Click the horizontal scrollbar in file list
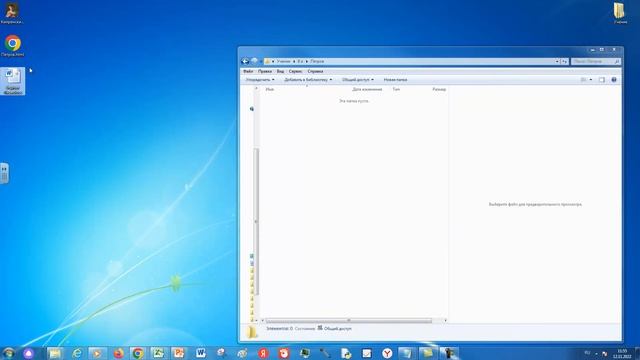640x360 pixels. pyautogui.click(x=348, y=320)
